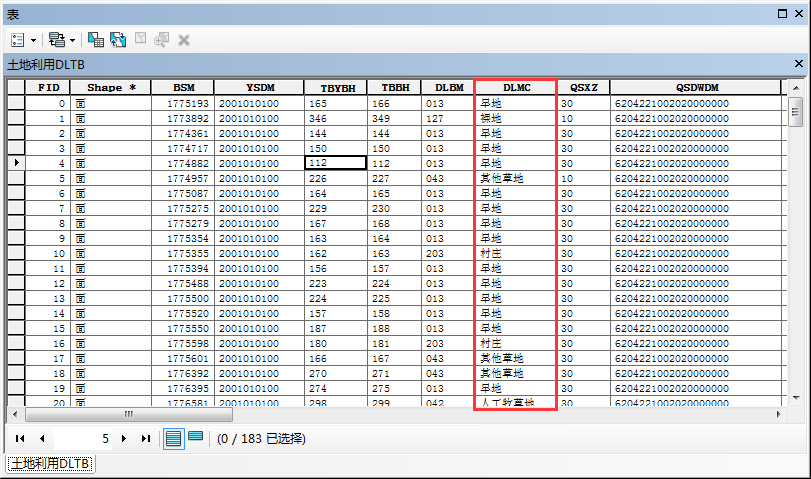Image resolution: width=811 pixels, height=479 pixels.
Task: Click the horizontal scrollbar thumb
Action: click(129, 414)
